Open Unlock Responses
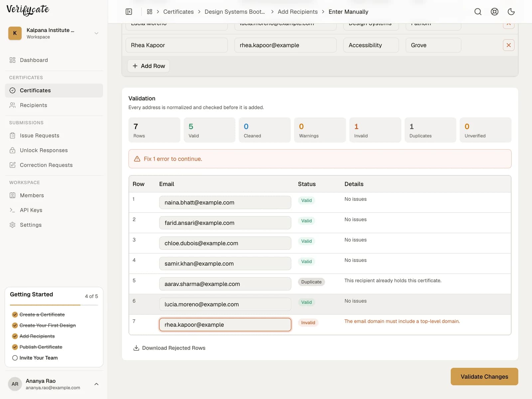The height and width of the screenshot is (399, 532). tap(54, 150)
